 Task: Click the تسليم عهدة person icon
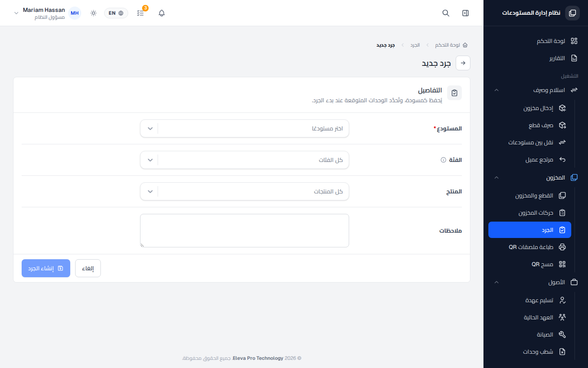click(x=562, y=300)
